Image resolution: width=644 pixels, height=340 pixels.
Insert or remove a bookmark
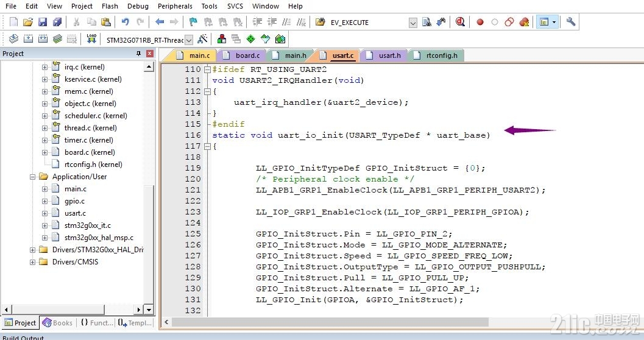193,22
